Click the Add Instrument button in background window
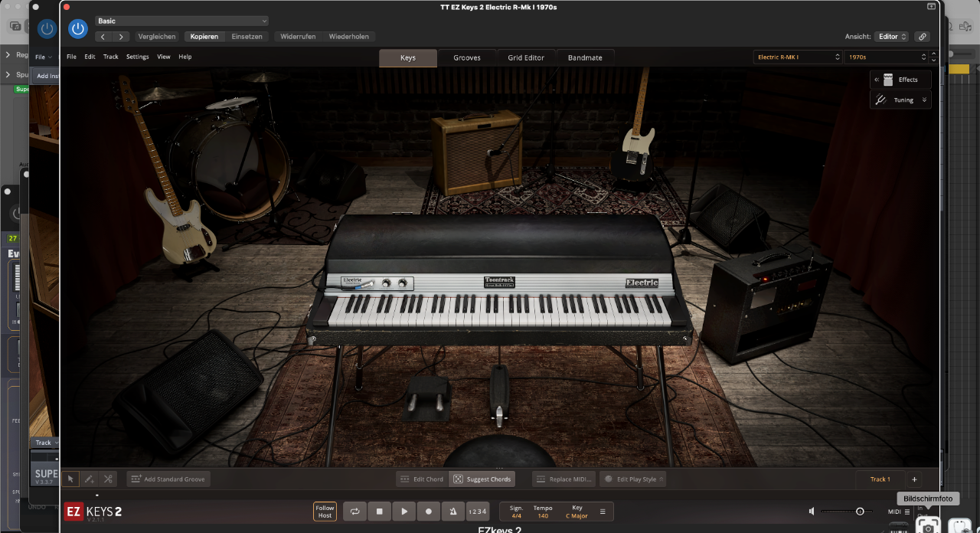The image size is (980, 533). [x=45, y=76]
